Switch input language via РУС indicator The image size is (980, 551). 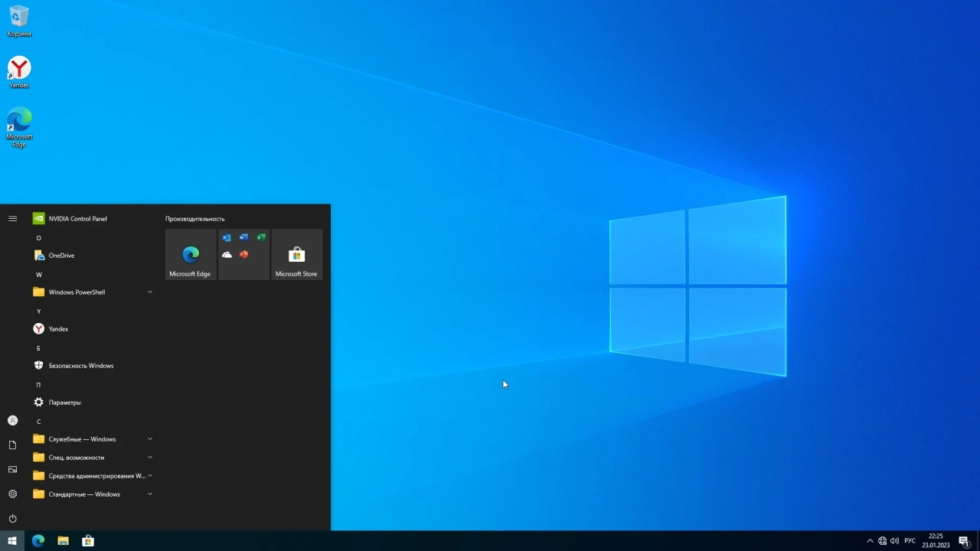(910, 541)
